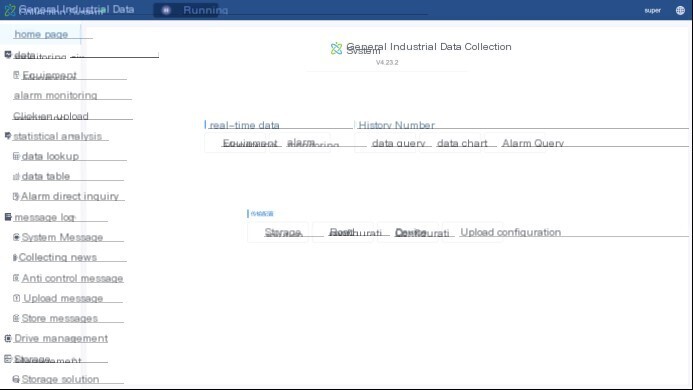Open the Upload configuration shortcut

510,232
